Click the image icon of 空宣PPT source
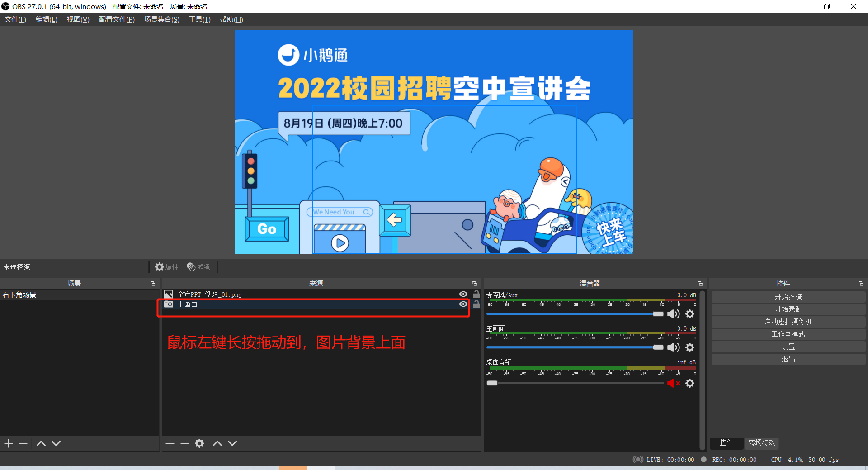The width and height of the screenshot is (868, 470). click(169, 294)
